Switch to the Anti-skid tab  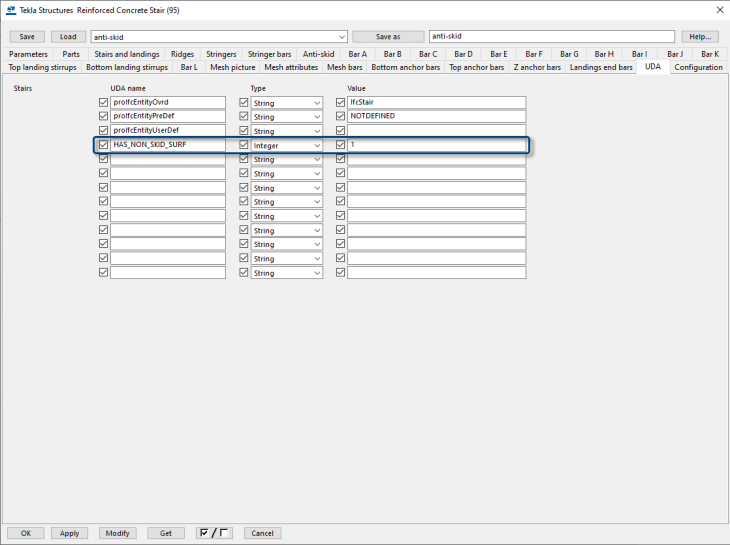(318, 54)
